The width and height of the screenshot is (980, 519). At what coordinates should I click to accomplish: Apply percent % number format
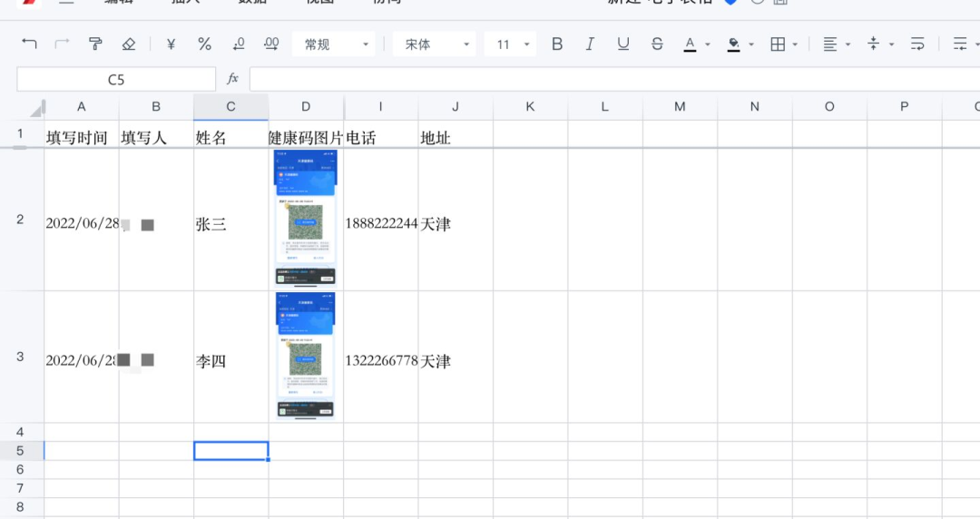coord(204,44)
